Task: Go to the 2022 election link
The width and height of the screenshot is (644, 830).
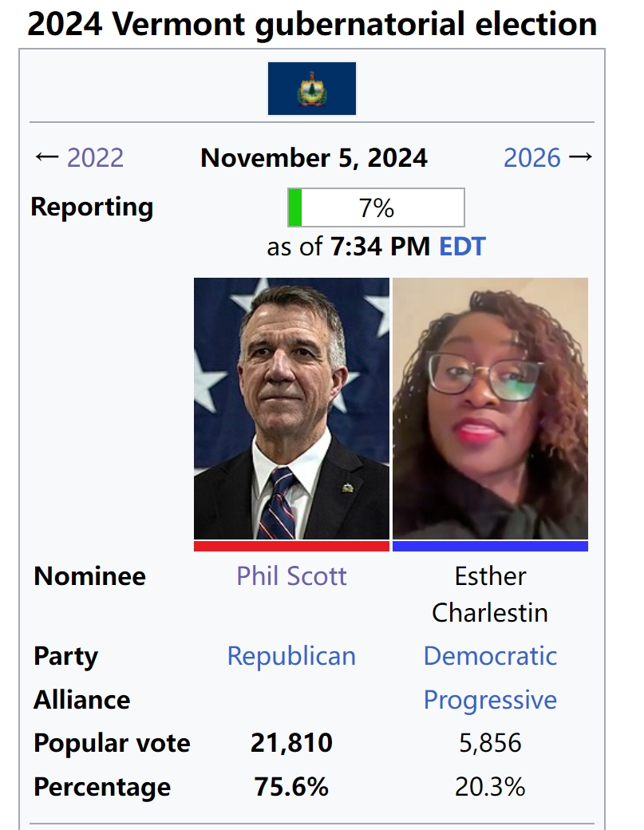Action: [95, 158]
